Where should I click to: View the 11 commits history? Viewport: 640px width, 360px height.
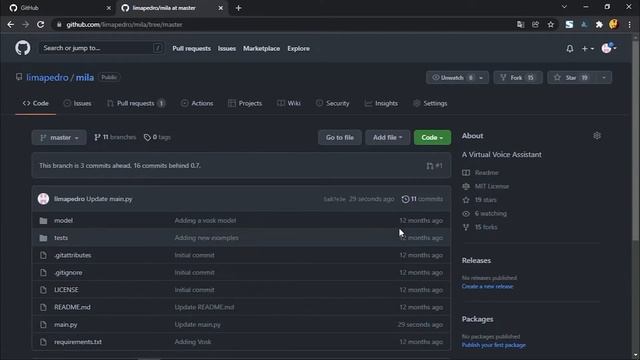[422, 199]
